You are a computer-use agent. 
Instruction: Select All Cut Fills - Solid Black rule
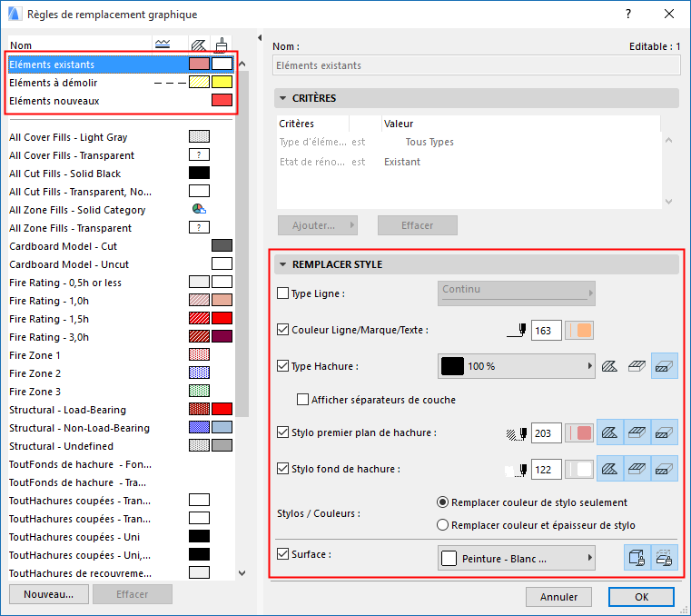[x=120, y=174]
